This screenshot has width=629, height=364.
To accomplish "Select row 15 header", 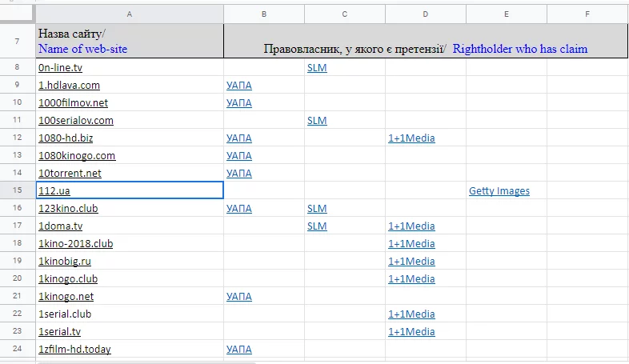I will [x=18, y=190].
